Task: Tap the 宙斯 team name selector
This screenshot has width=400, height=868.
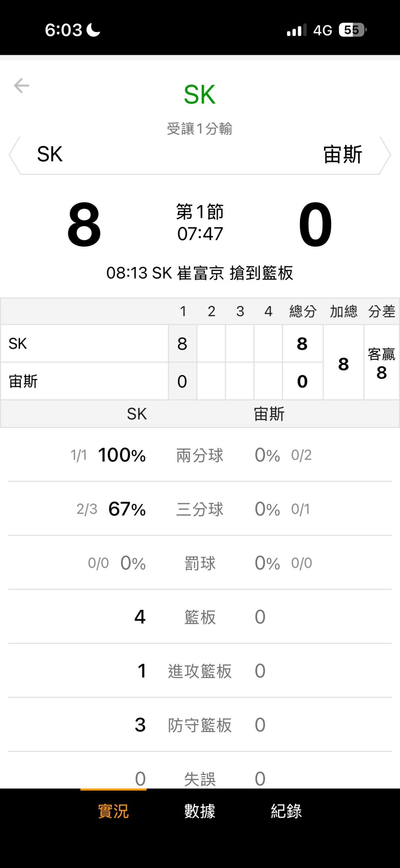Action: [343, 154]
